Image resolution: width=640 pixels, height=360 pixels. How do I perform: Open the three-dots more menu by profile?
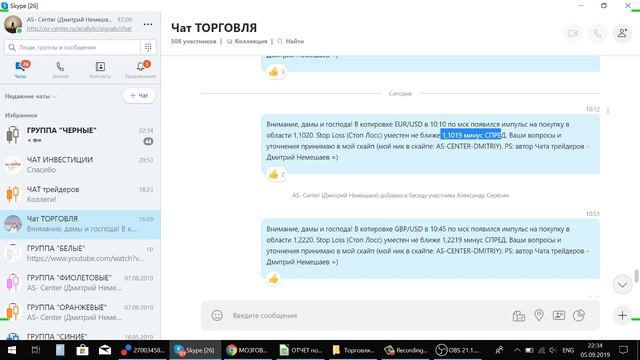click(148, 24)
